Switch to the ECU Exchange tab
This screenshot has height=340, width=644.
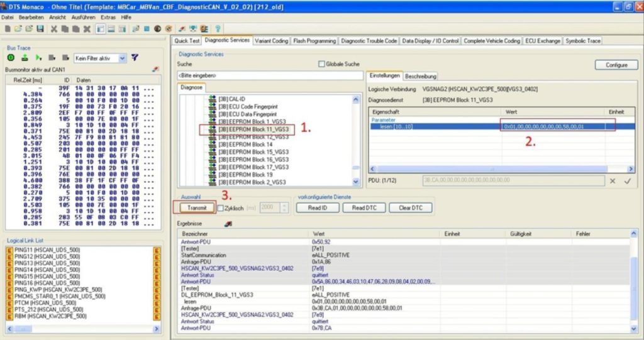pyautogui.click(x=543, y=41)
